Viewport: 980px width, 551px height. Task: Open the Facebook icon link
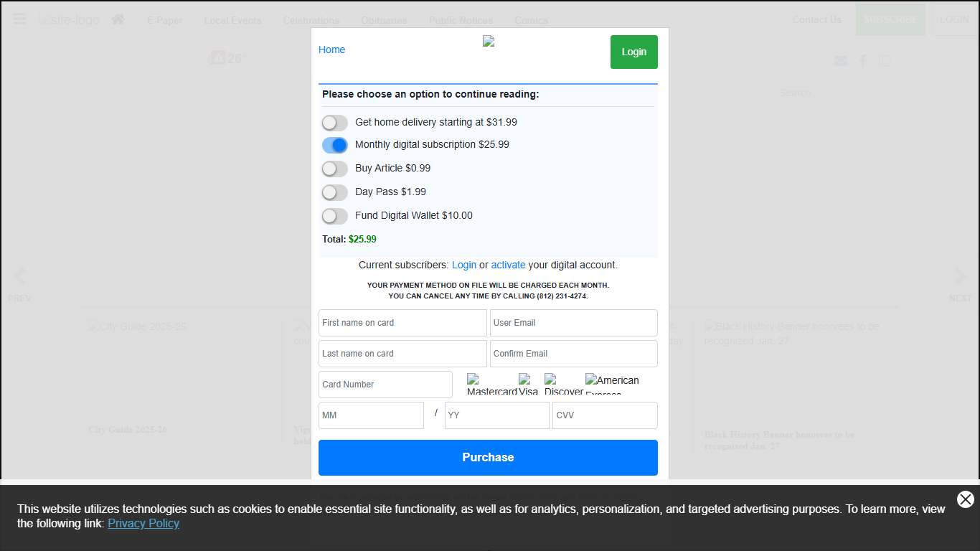[863, 61]
